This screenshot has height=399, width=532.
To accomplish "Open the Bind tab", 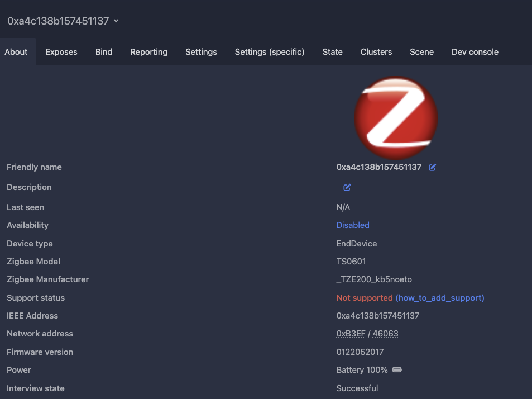I will click(104, 51).
